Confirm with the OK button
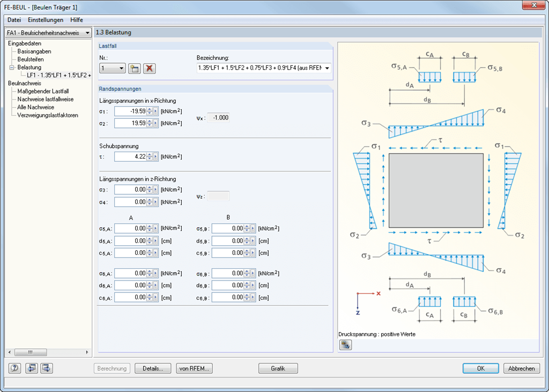 (481, 368)
